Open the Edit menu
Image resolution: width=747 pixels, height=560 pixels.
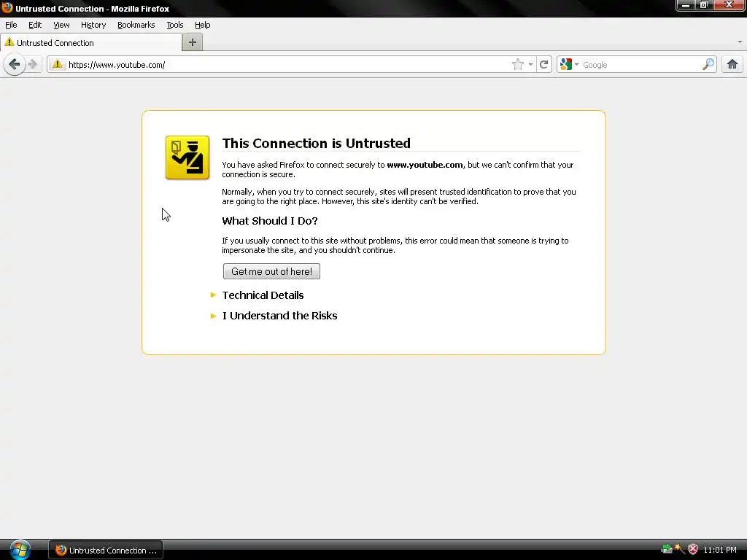pos(35,25)
